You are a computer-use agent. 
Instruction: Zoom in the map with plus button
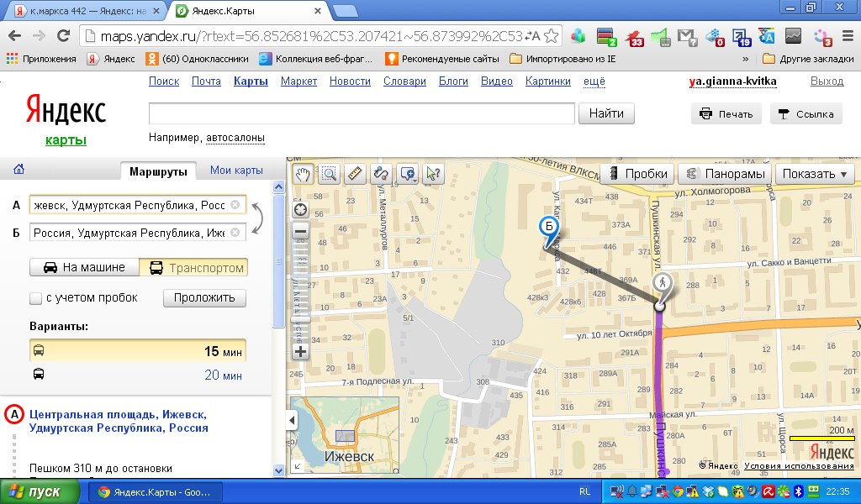pyautogui.click(x=300, y=351)
